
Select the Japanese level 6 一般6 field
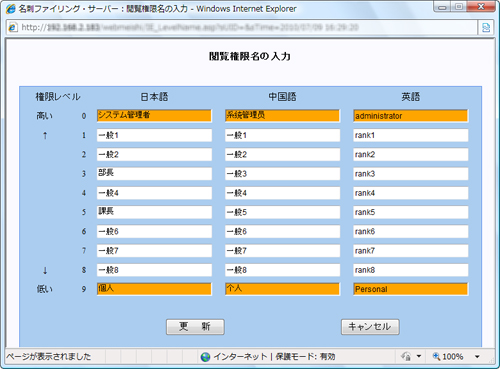[154, 231]
